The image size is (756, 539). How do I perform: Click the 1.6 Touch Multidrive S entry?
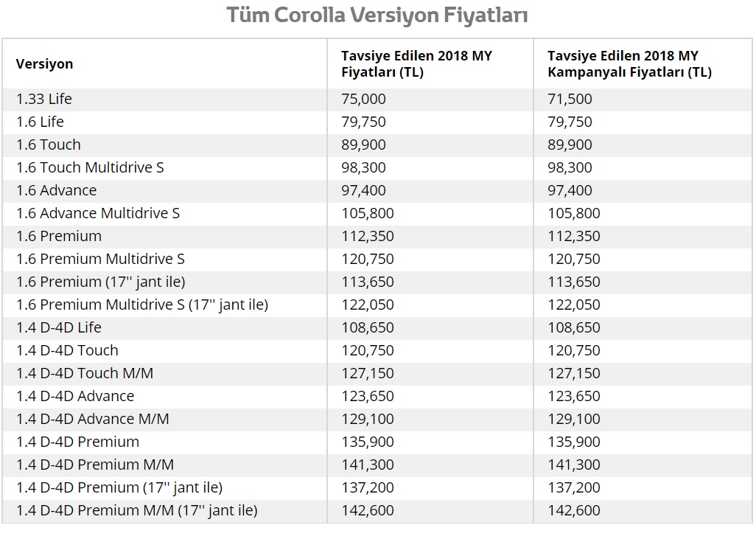90,167
